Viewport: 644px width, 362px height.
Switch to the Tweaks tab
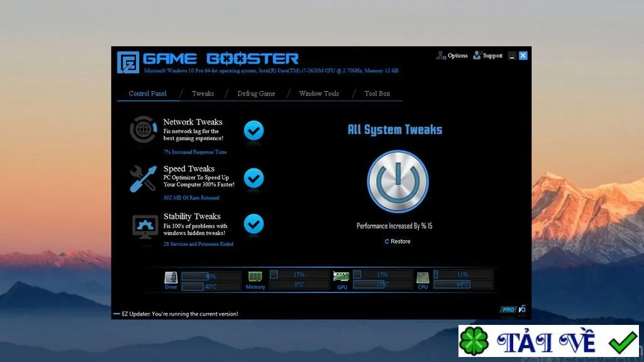[x=203, y=94]
